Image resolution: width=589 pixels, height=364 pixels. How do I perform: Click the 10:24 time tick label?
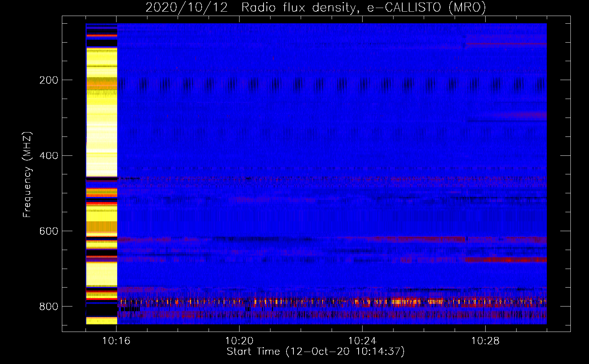(362, 341)
